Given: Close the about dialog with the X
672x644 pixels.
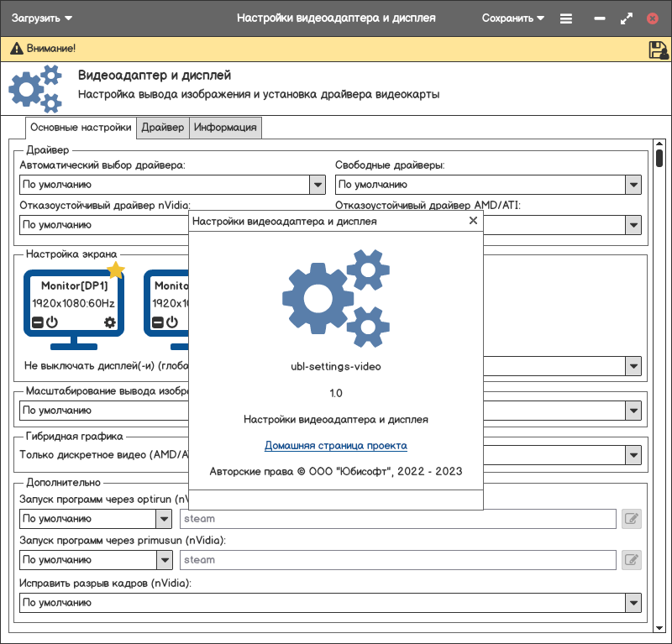Looking at the screenshot, I should (473, 221).
